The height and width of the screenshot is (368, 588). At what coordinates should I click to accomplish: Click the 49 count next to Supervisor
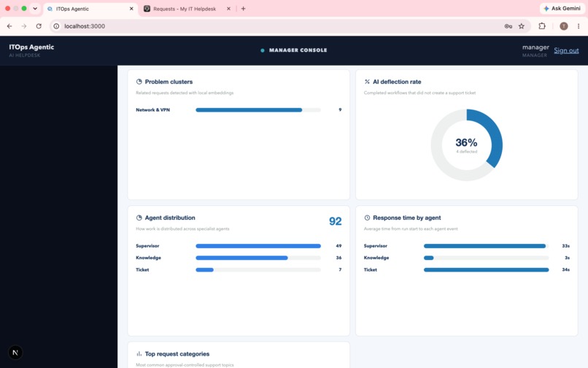[339, 246]
